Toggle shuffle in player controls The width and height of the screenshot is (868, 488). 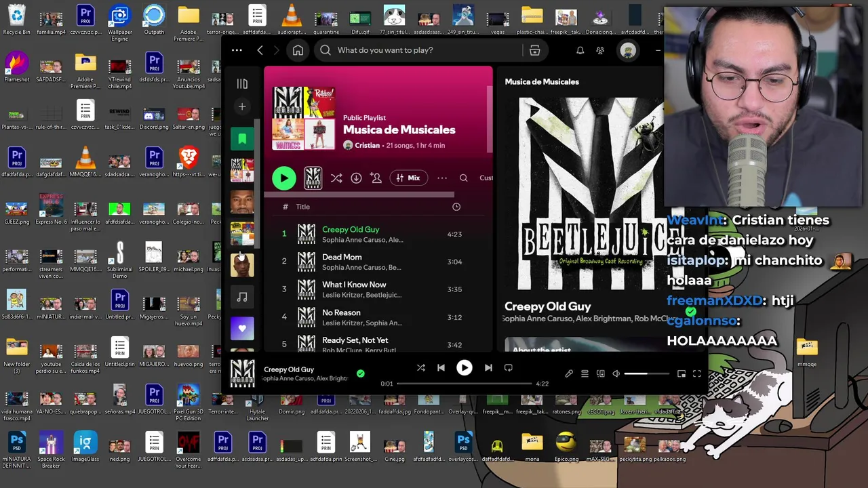420,367
